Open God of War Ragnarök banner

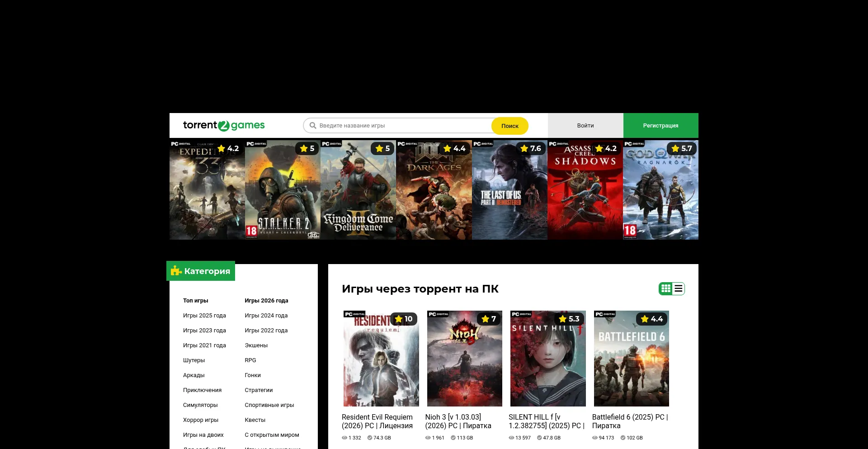[x=660, y=190]
